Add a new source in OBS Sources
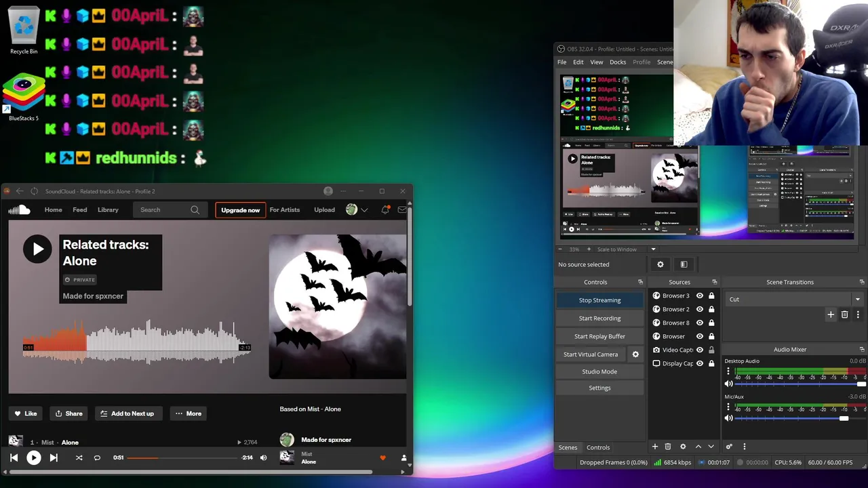 click(x=655, y=447)
